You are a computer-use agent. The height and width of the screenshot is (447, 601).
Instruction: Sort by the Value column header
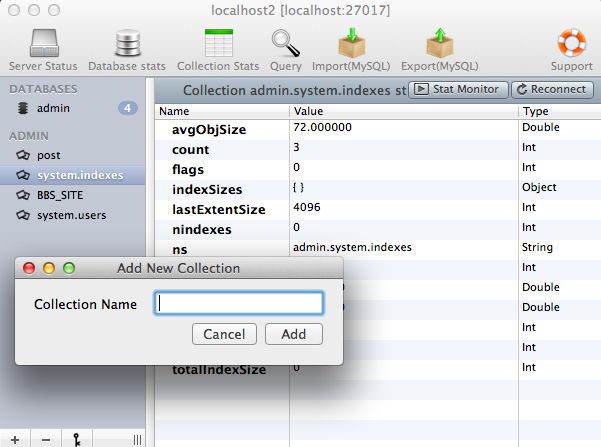[x=404, y=111]
